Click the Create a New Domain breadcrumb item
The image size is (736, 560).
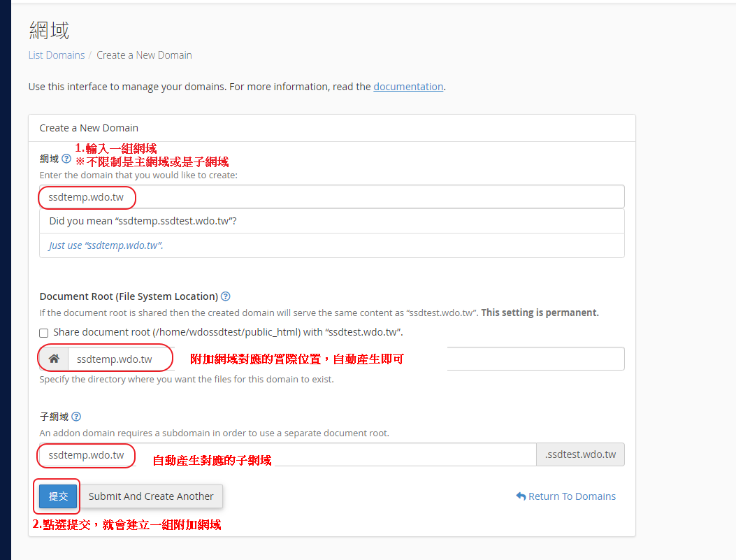144,55
